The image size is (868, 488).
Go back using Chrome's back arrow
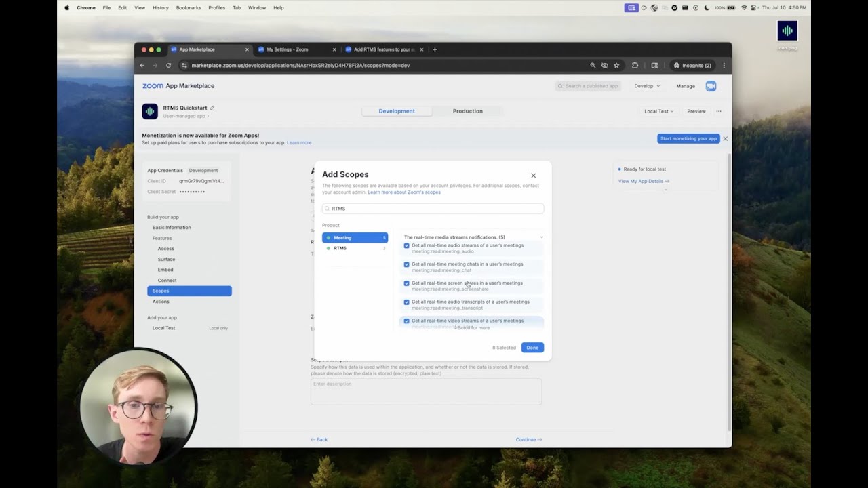(x=142, y=66)
